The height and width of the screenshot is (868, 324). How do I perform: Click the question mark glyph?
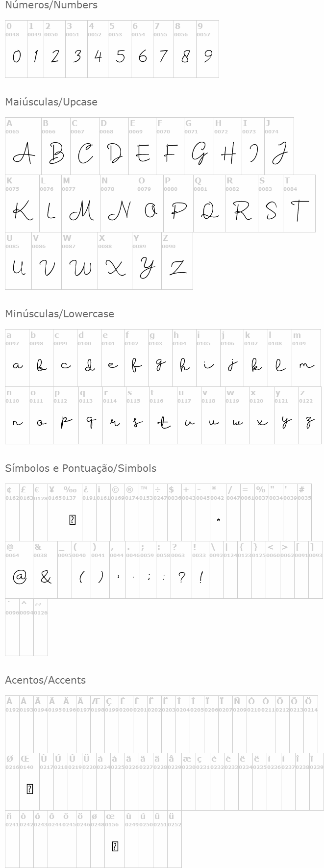(181, 577)
